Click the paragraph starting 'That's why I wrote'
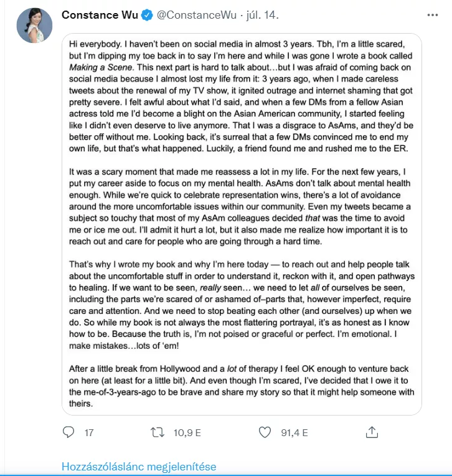Screen dimensions: 452x476 (242, 305)
